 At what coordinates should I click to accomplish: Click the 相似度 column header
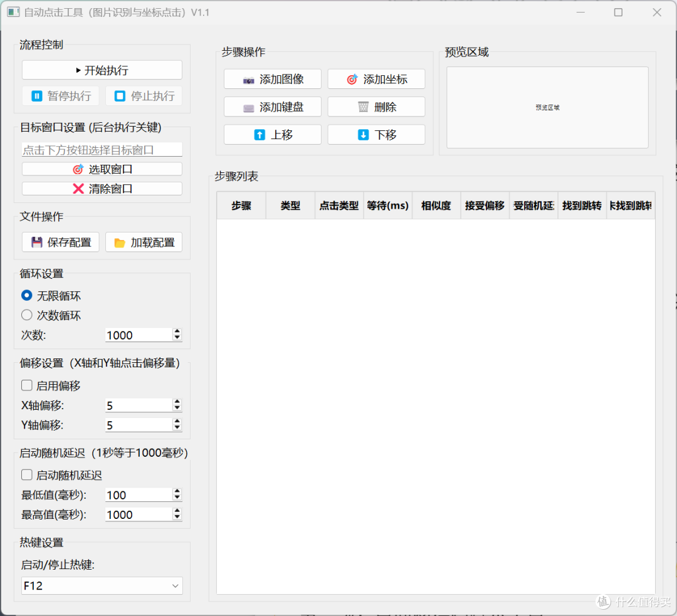pyautogui.click(x=436, y=206)
